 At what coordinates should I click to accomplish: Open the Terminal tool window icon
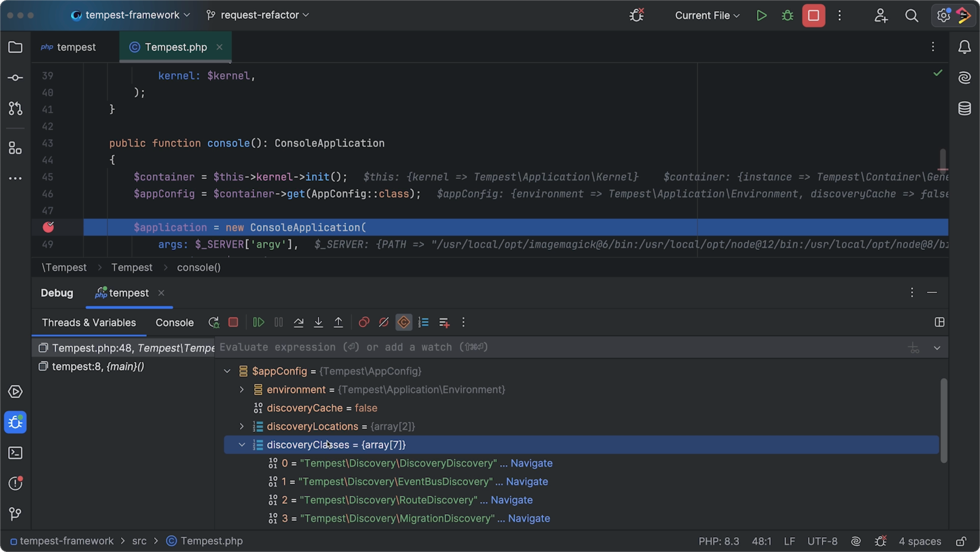[15, 453]
